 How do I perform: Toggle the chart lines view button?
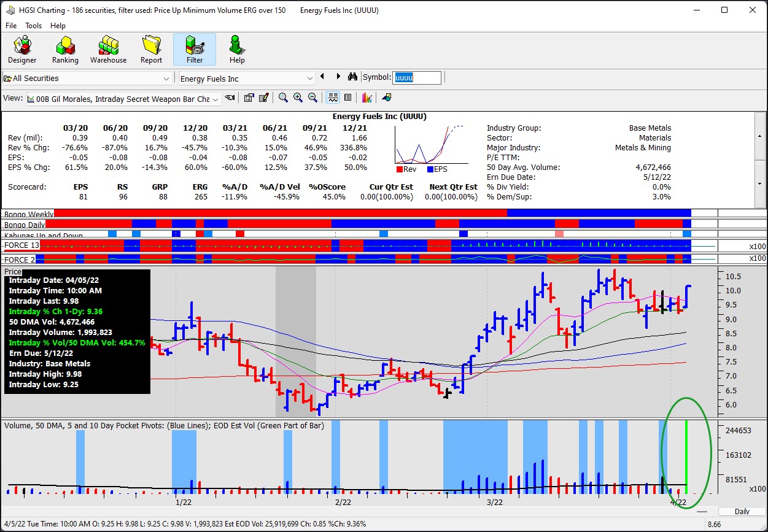pyautogui.click(x=333, y=98)
